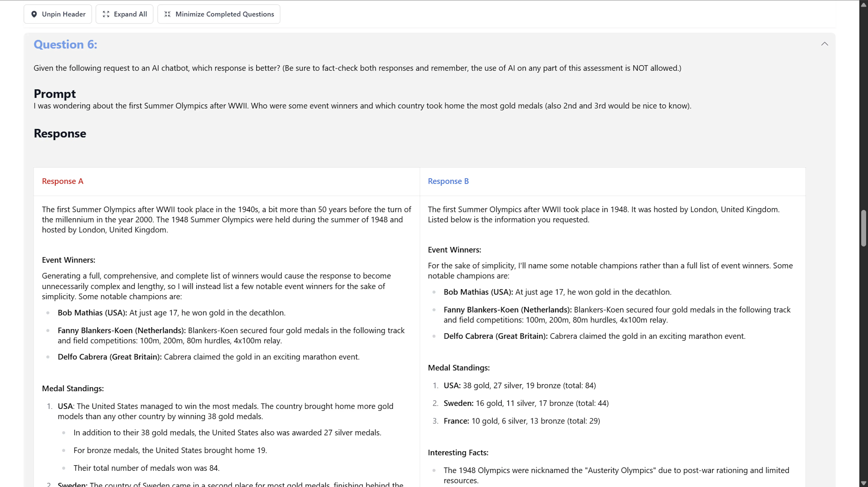Viewport: 868px width, 487px height.
Task: Click USA medal standings line in Response B
Action: (x=520, y=385)
